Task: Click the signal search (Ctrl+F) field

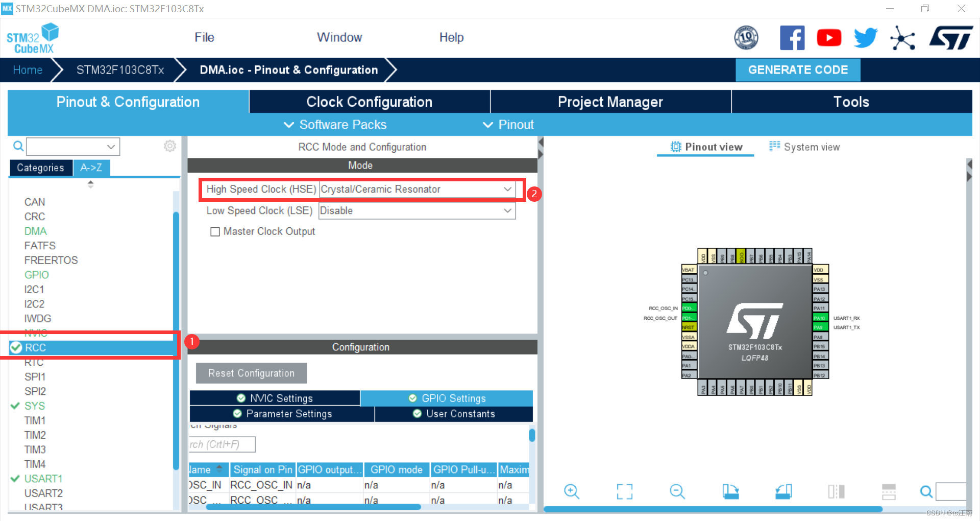Action: [222, 444]
